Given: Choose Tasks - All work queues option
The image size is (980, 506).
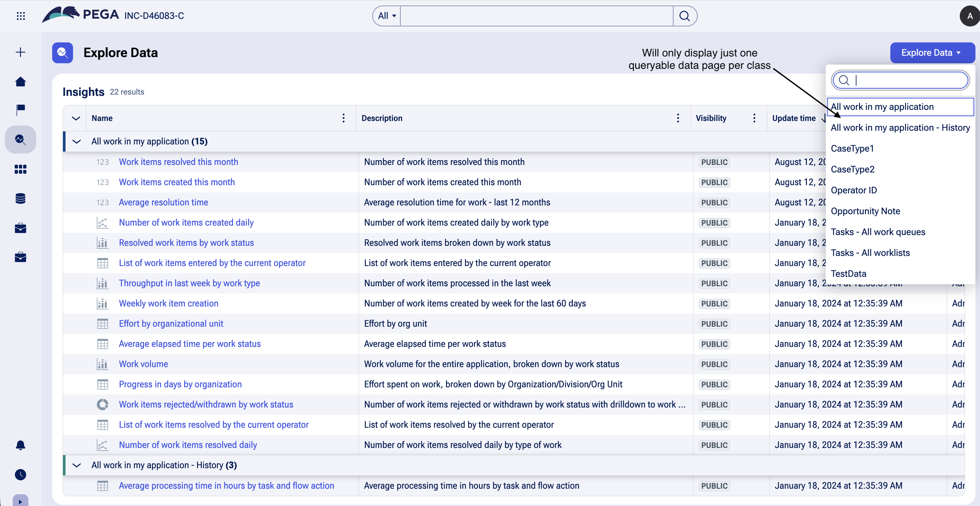Looking at the screenshot, I should click(x=900, y=232).
